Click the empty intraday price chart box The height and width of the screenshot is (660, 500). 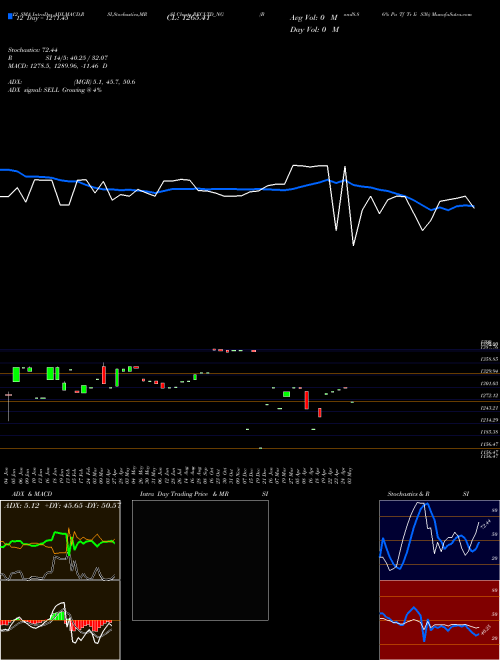tap(200, 560)
